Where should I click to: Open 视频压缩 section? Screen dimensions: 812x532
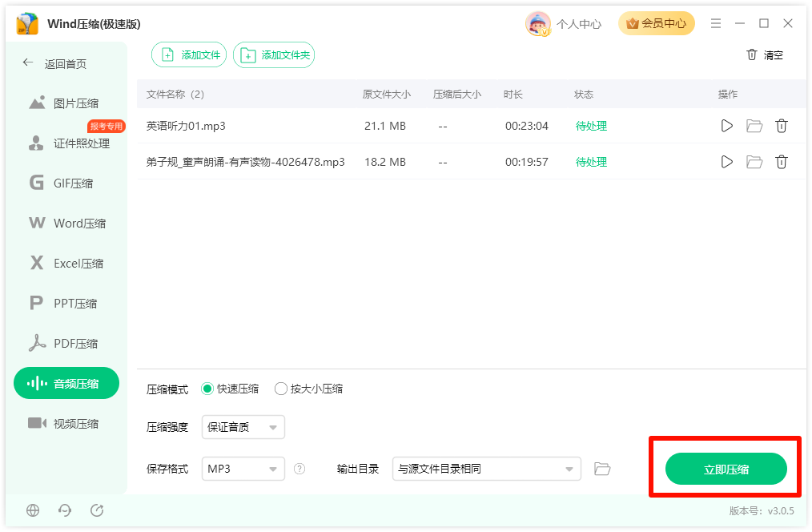coord(66,423)
